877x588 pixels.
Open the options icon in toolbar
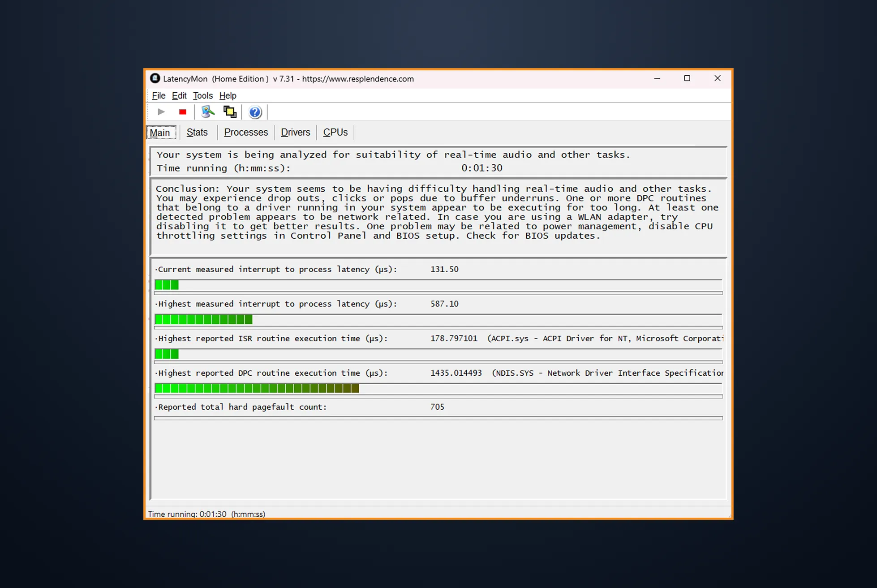click(x=207, y=112)
